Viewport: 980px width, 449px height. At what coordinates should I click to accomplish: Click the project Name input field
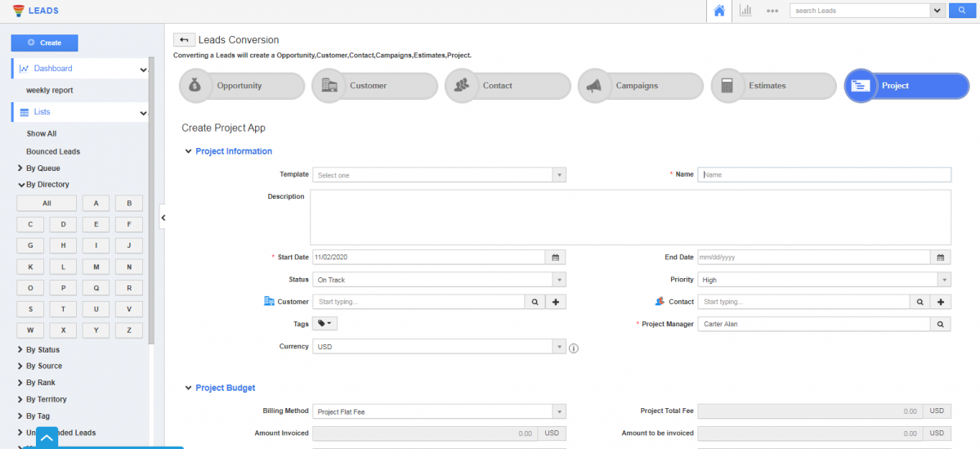[x=824, y=174]
